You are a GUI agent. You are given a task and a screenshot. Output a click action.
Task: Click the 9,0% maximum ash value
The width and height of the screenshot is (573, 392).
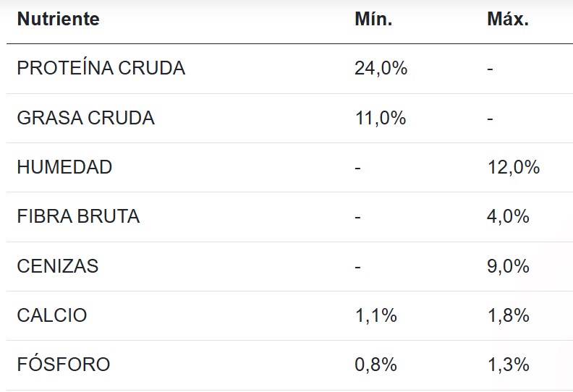[x=508, y=266]
